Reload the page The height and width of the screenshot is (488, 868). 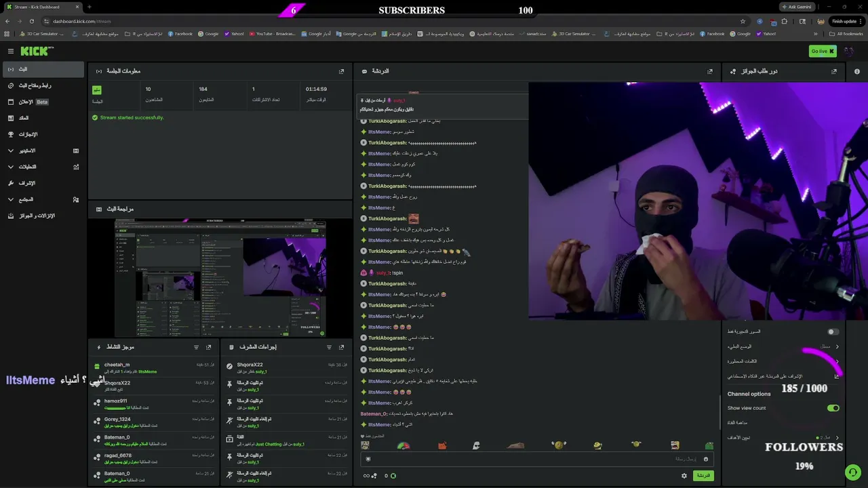click(x=31, y=21)
